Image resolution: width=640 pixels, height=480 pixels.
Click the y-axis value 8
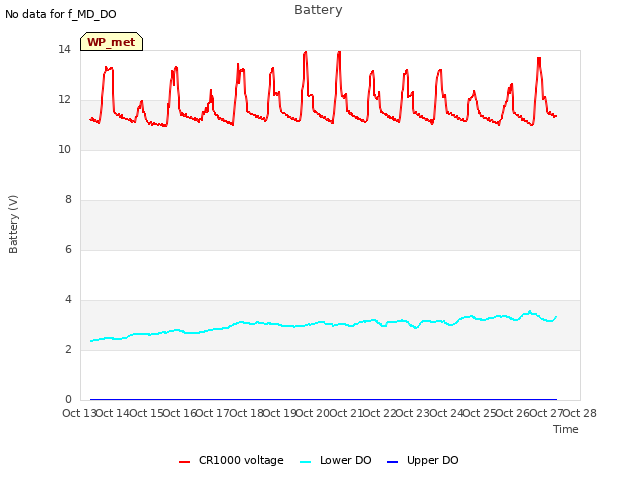point(68,200)
